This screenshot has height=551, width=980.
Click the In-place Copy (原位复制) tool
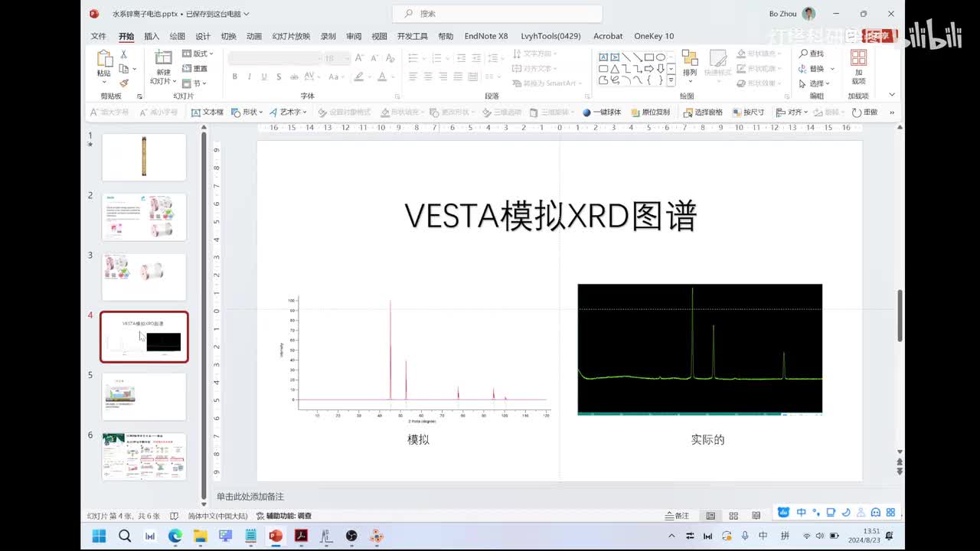pos(651,112)
